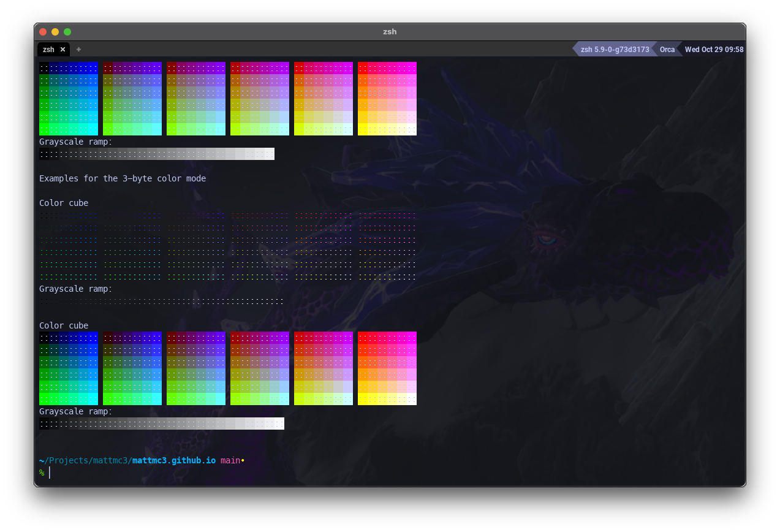Click the clock showing Wed Oct 29 09:58
780x532 pixels.
(x=714, y=50)
